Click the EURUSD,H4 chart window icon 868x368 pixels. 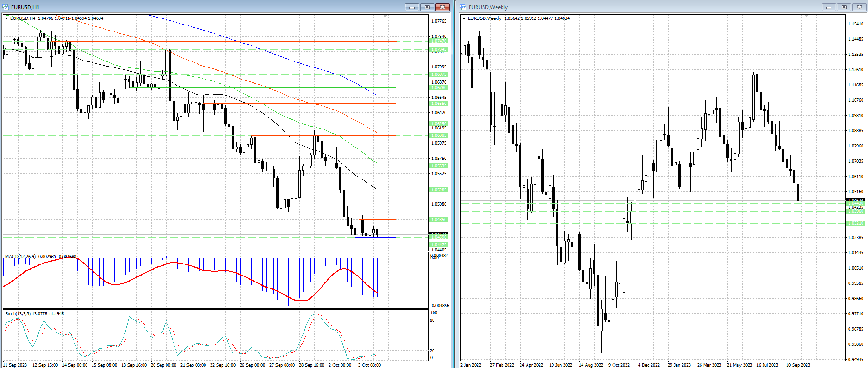click(x=6, y=7)
